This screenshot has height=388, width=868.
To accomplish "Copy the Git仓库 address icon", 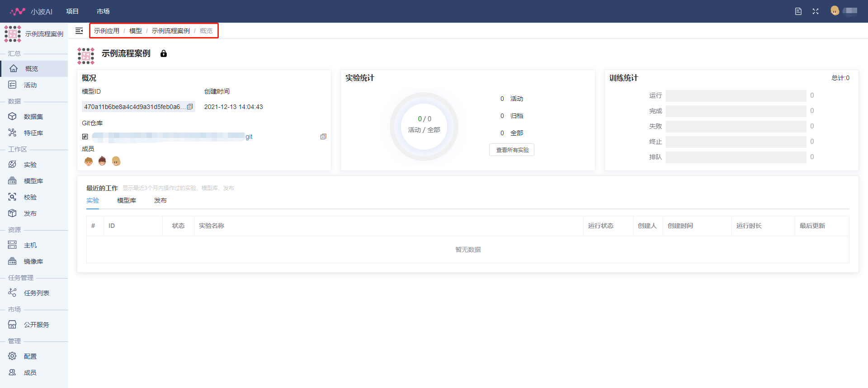I will pos(323,137).
